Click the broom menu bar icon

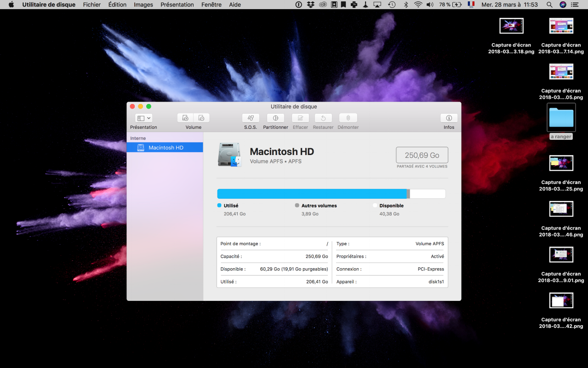[x=365, y=5]
